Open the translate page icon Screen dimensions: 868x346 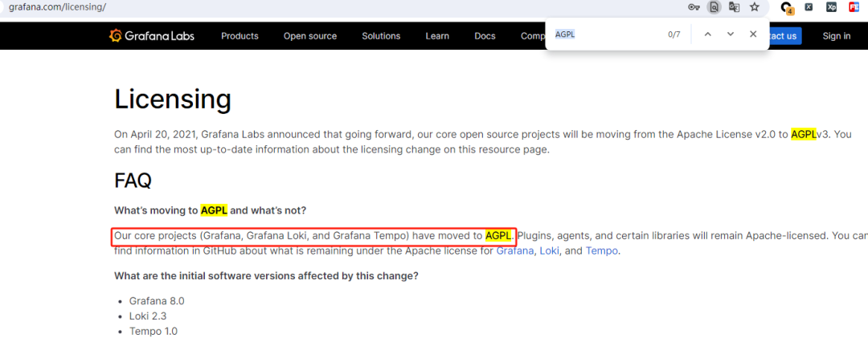click(734, 7)
